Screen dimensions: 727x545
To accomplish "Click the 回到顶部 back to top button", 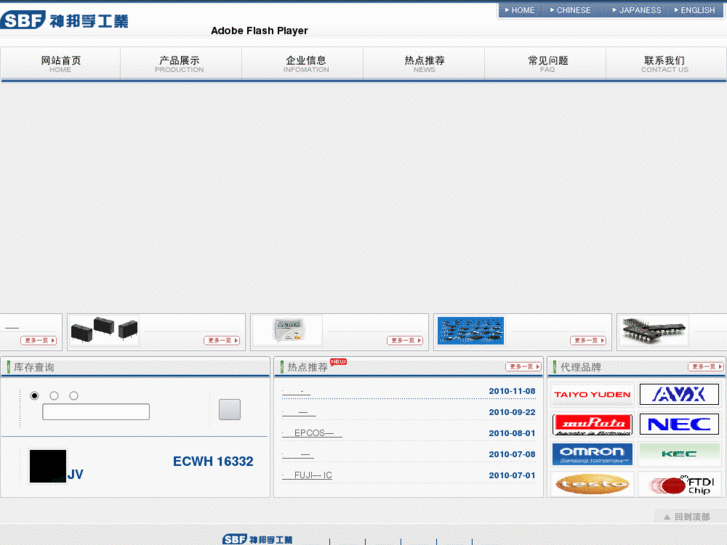I will pos(686,517).
